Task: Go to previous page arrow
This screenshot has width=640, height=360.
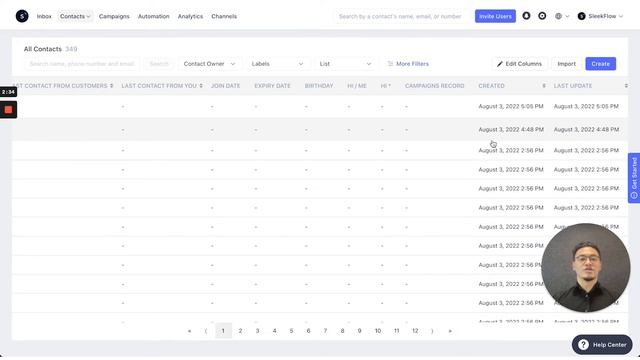Action: pyautogui.click(x=206, y=331)
